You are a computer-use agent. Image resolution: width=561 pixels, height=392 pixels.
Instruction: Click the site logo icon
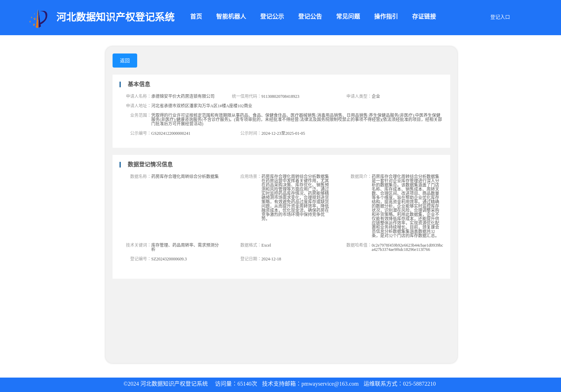pos(38,19)
